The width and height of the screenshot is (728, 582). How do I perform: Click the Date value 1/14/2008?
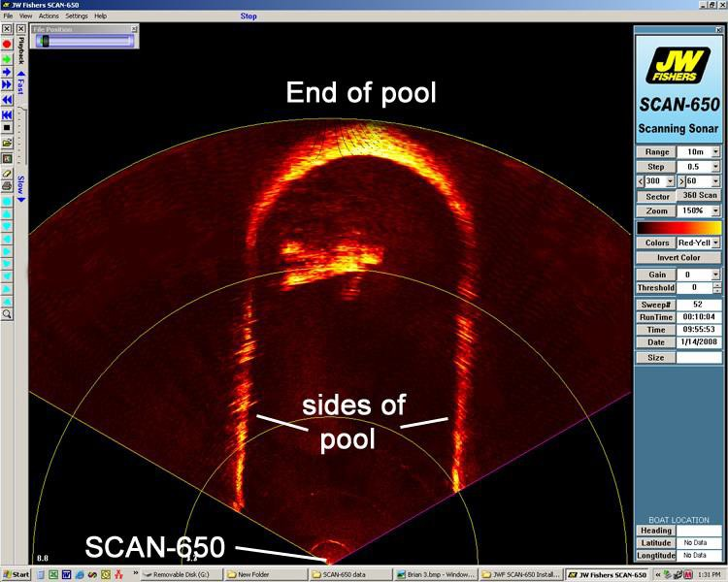tap(699, 342)
